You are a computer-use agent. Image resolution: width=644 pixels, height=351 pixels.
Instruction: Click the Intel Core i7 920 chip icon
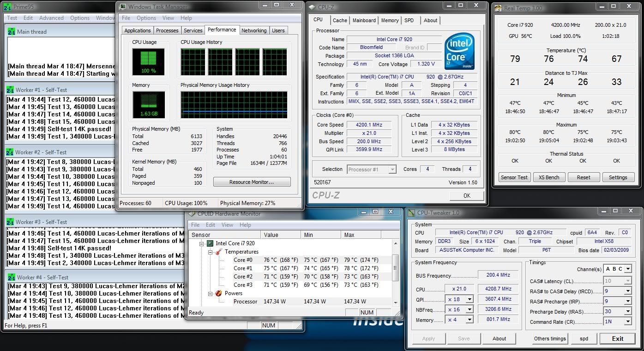pos(210,243)
